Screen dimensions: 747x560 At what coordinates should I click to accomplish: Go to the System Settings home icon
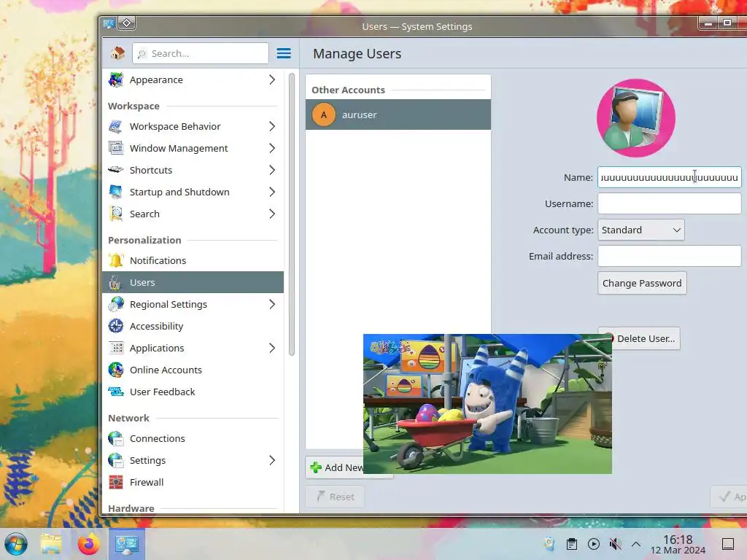click(x=117, y=53)
